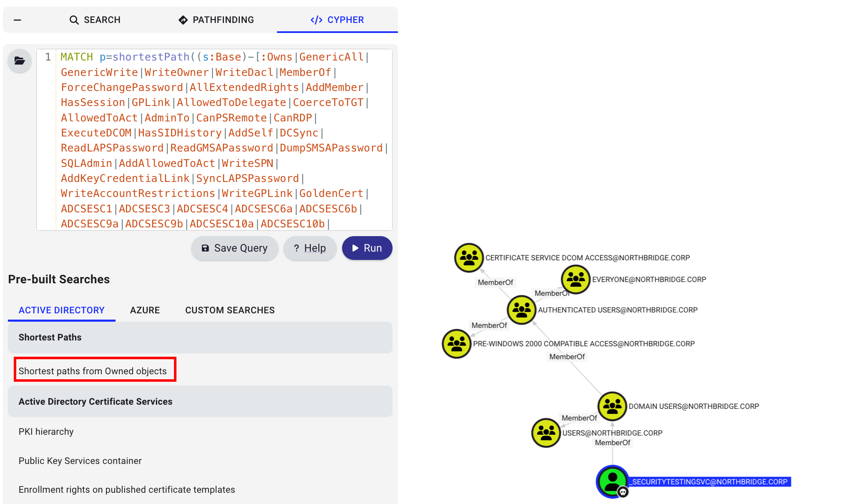Collapse the search panel with minus icon

tap(18, 20)
